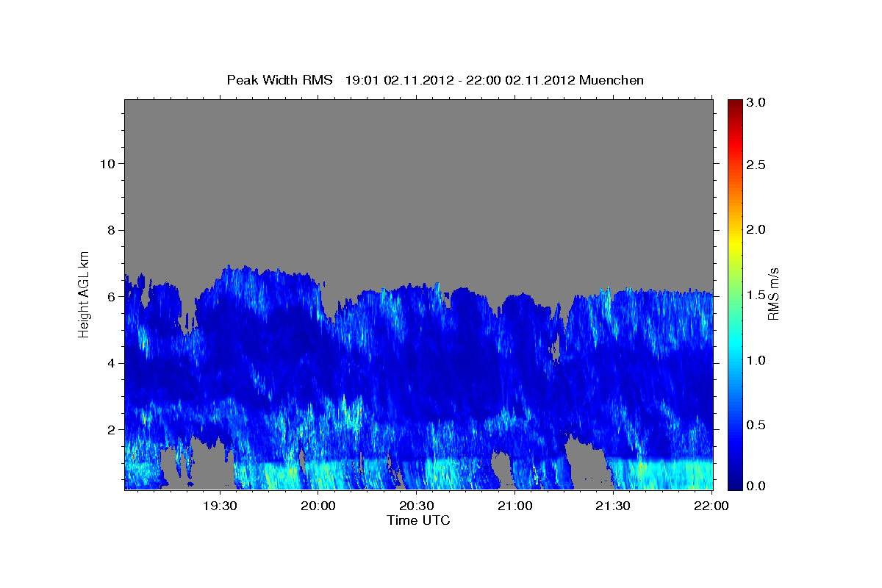Click the 20:30 time tick label

click(416, 506)
